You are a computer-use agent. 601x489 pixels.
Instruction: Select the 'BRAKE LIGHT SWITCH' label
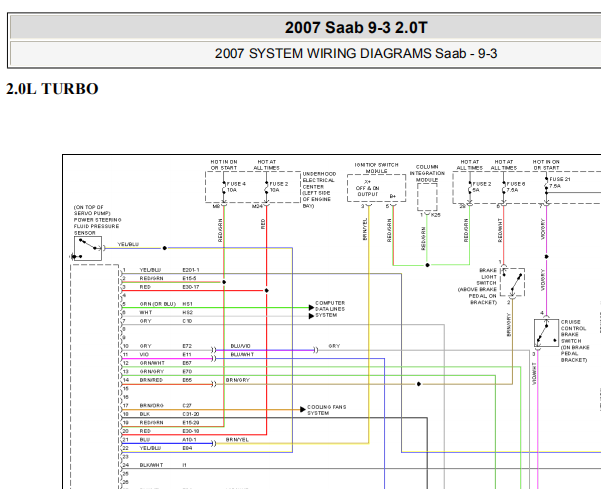coord(488,276)
